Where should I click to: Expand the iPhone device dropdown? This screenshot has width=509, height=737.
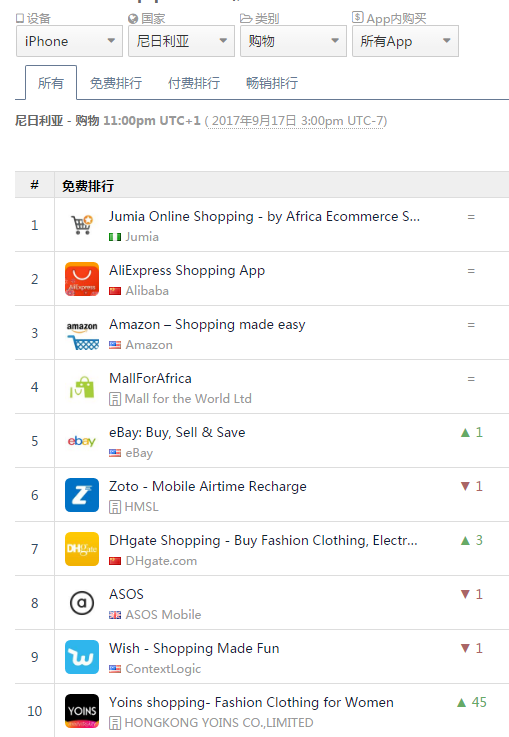(70, 41)
